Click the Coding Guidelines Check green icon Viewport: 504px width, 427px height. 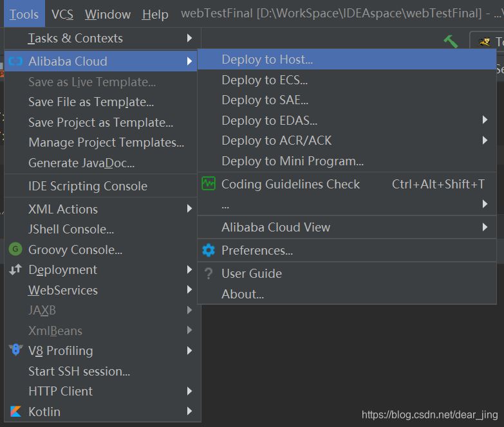pos(209,184)
